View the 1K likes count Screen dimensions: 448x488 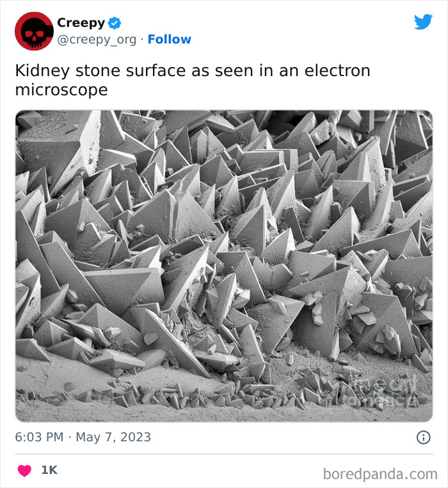pyautogui.click(x=49, y=470)
